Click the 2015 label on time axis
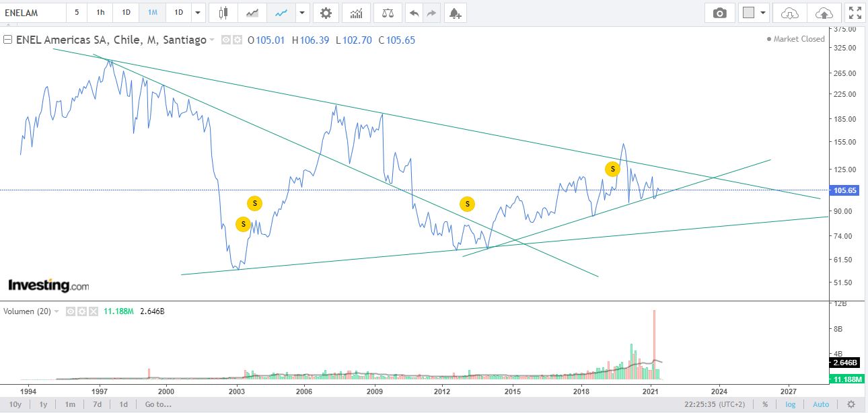The height and width of the screenshot is (413, 868). pyautogui.click(x=513, y=391)
